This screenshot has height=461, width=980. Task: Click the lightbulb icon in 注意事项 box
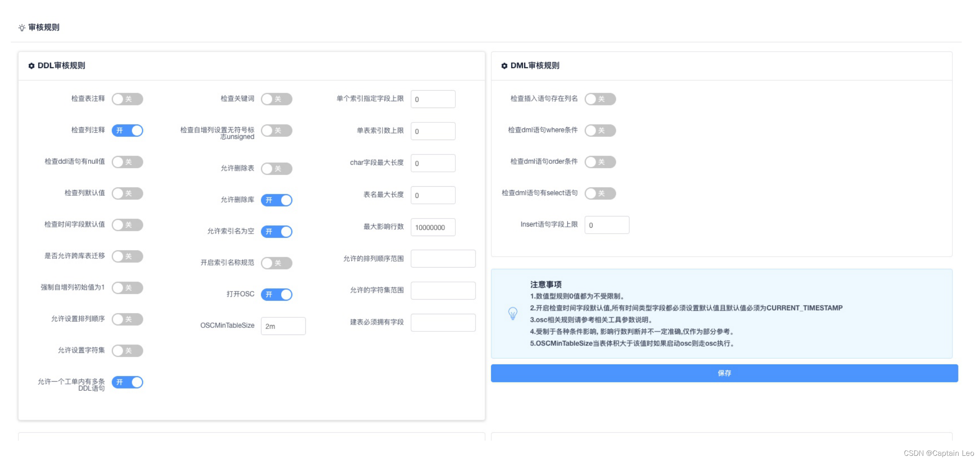click(513, 313)
